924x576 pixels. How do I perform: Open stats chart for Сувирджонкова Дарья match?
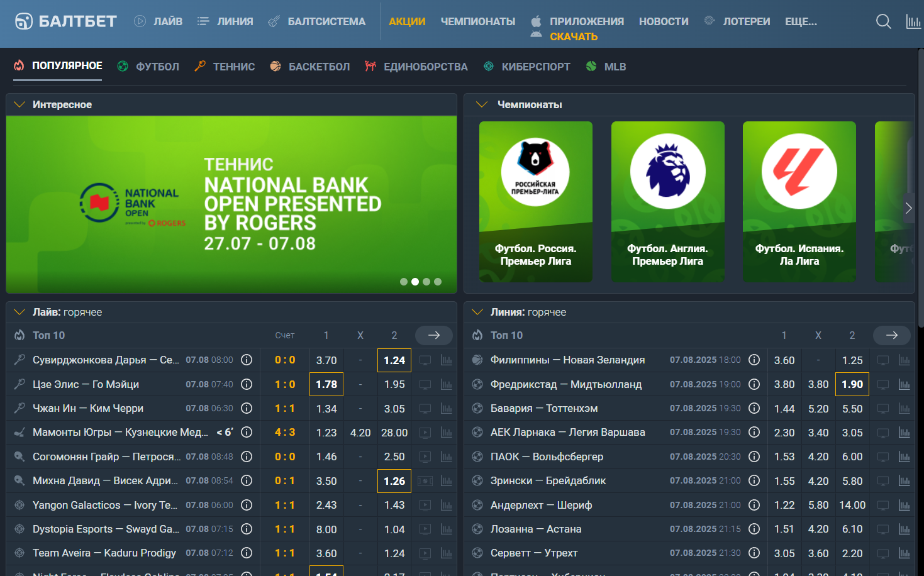click(x=447, y=360)
